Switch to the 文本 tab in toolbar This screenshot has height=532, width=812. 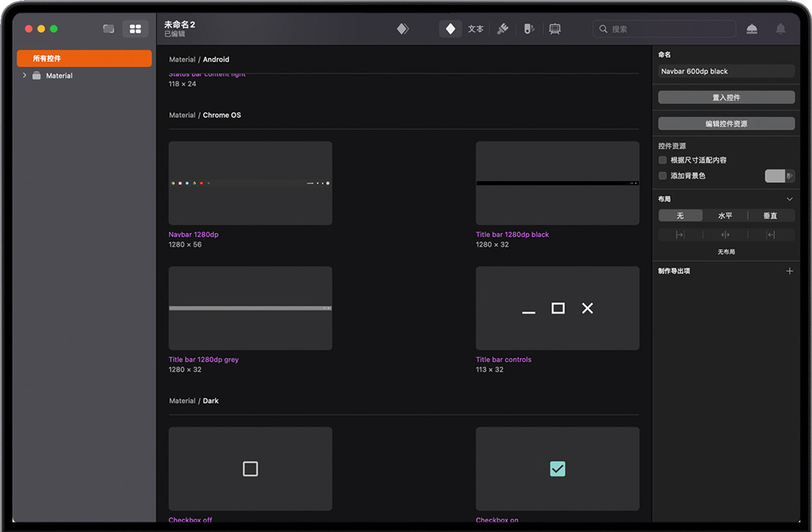pos(475,29)
